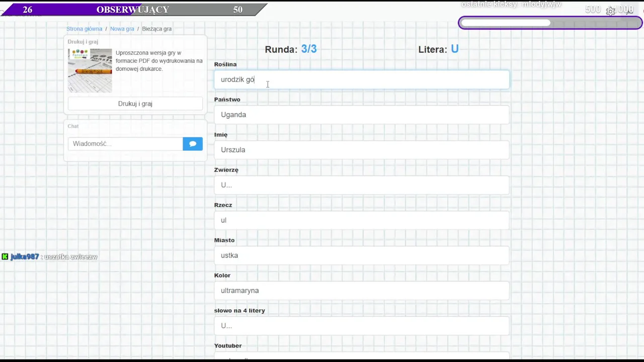Click the Litera U letter indicator
Screen dimensions: 644x362
point(438,49)
